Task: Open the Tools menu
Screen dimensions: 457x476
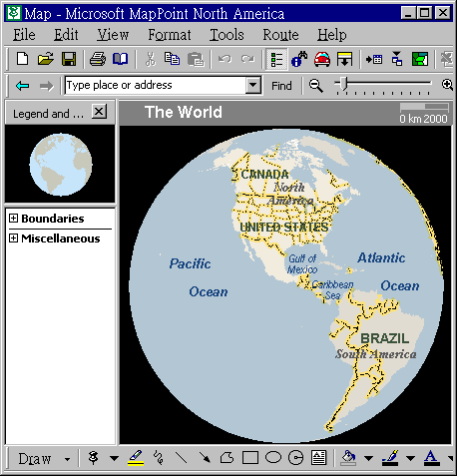Action: tap(227, 35)
